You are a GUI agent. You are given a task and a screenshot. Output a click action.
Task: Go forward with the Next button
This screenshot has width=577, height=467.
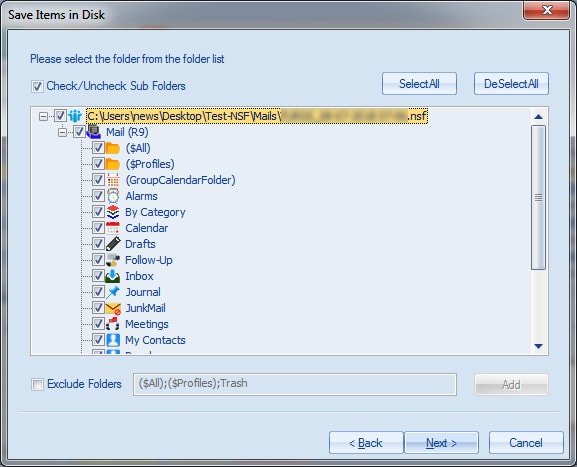(441, 443)
